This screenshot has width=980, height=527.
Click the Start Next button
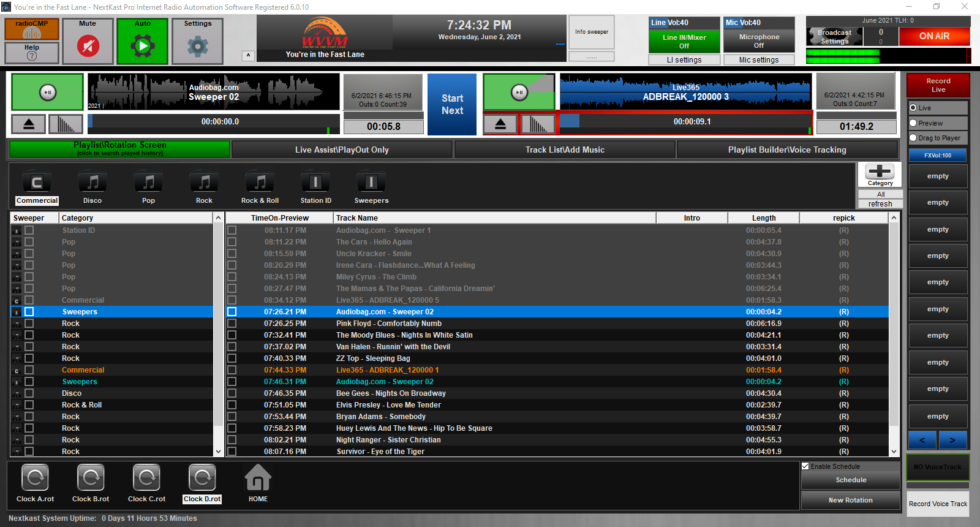click(452, 104)
